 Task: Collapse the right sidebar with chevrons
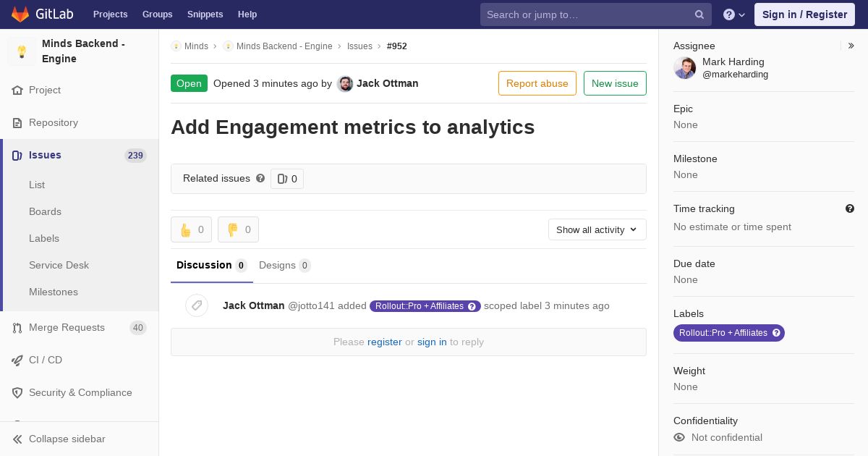[851, 46]
